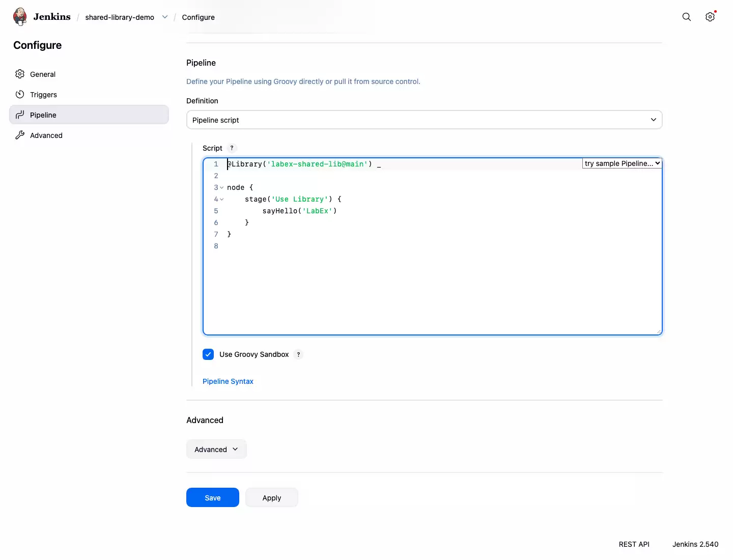Viewport: 733px width, 560px height.
Task: Click the sayHello('LabEx') code line
Action: click(300, 211)
